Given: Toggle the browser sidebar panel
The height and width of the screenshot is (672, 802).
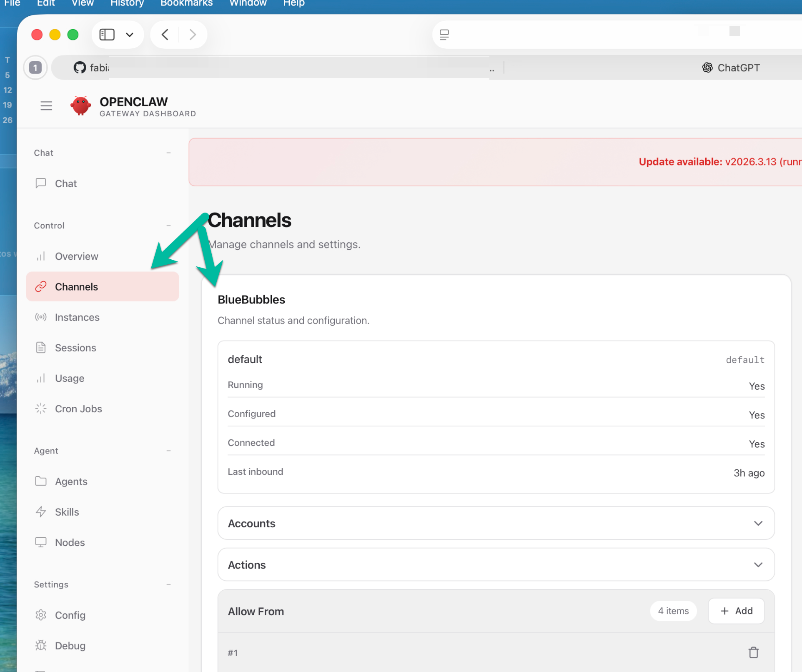Looking at the screenshot, I should pos(107,35).
